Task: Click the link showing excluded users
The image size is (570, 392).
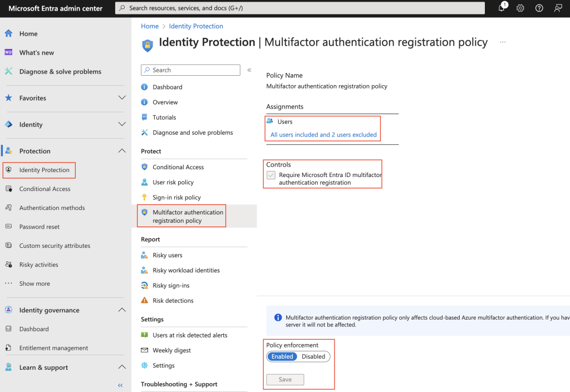Action: coord(323,134)
